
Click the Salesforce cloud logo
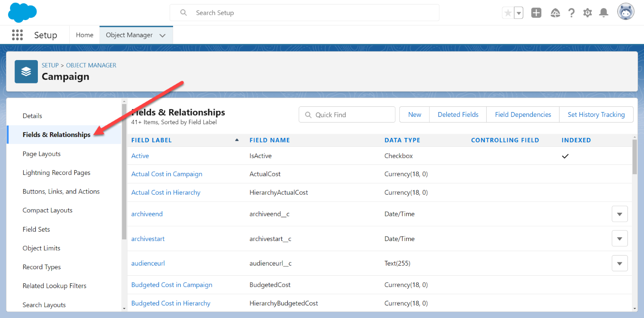coord(23,12)
